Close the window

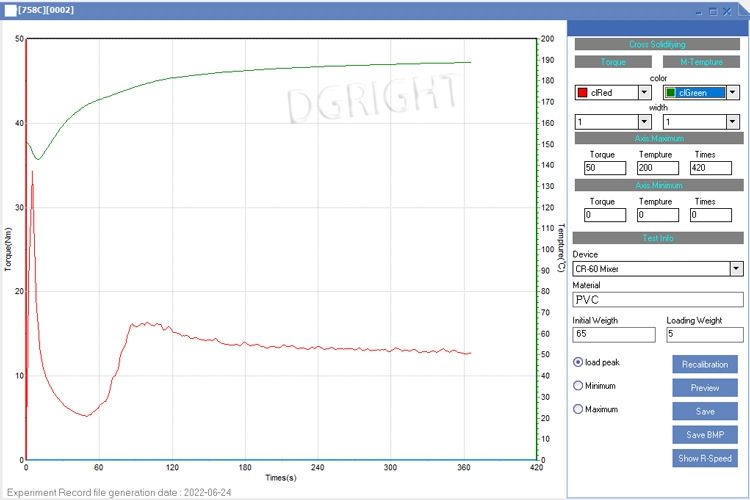tap(727, 12)
